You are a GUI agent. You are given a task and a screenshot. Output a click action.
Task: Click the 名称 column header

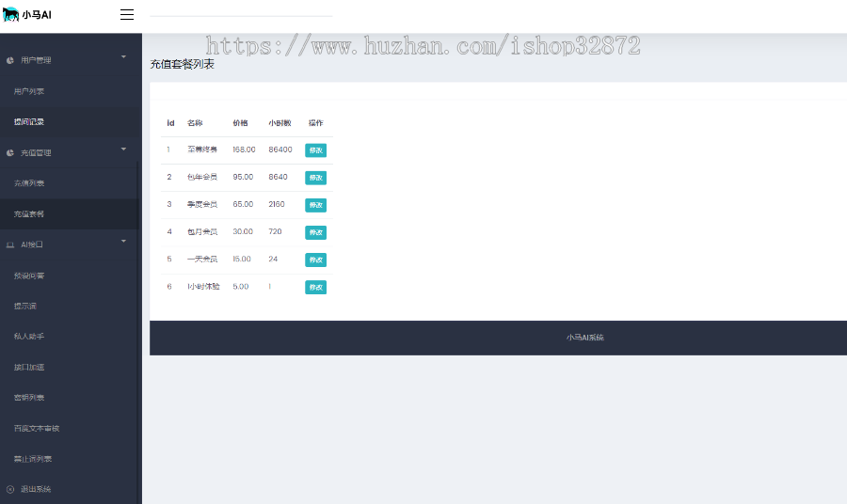coord(195,123)
